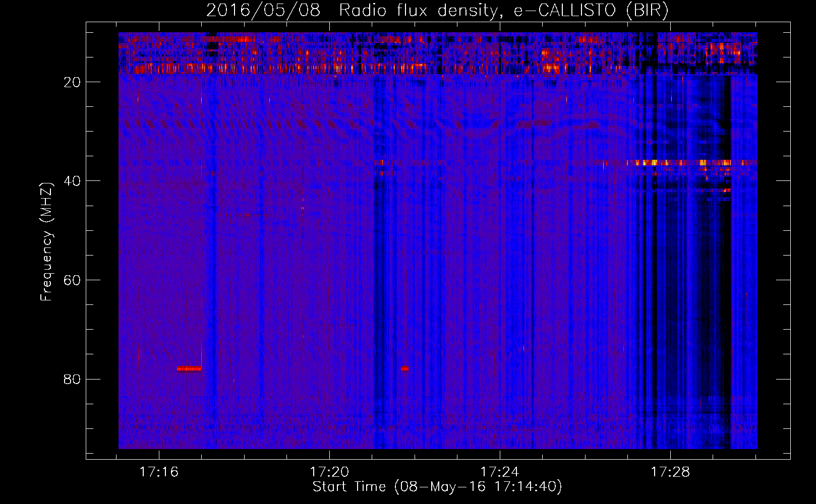816x504 pixels.
Task: Click the "Start Time (08-May-16 17:14:40)" x-axis label
Action: tap(437, 487)
